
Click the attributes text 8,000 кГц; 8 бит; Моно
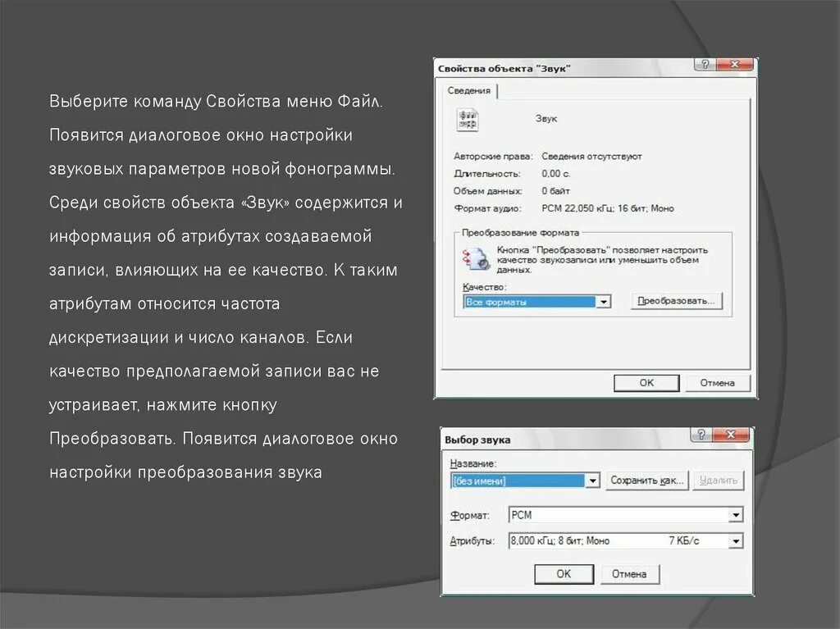[559, 541]
